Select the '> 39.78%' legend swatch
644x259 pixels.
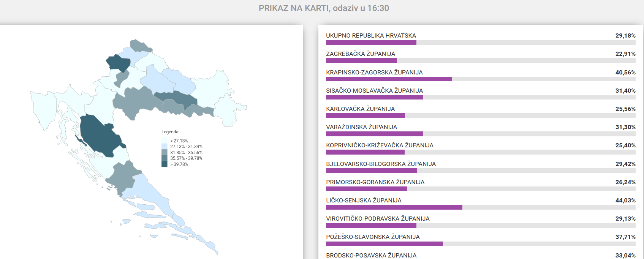click(165, 164)
